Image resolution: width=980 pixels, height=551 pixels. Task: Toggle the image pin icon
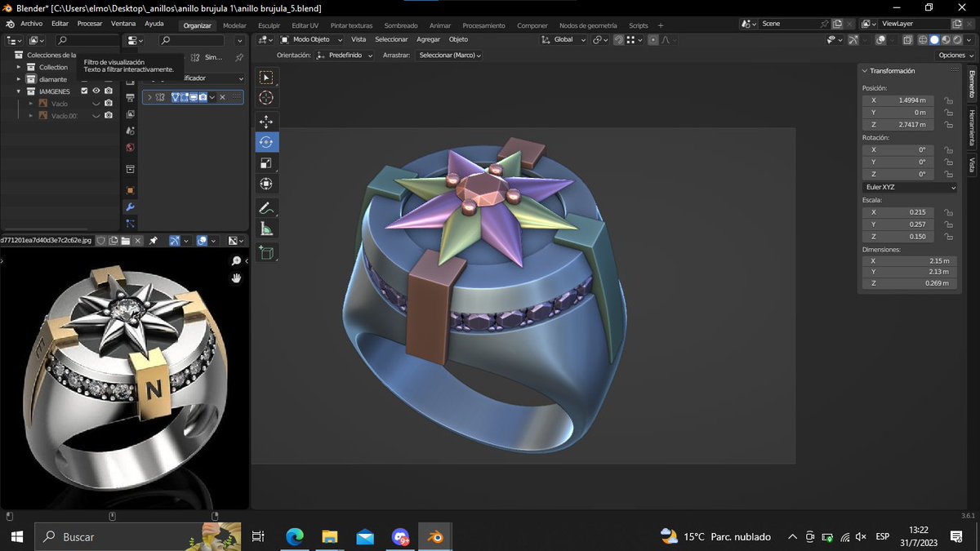point(154,241)
